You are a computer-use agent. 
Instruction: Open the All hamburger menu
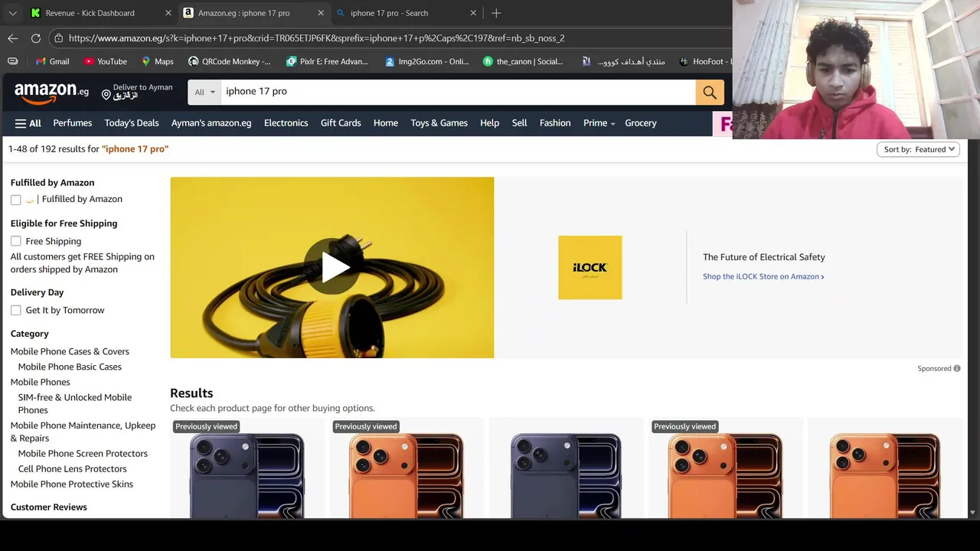(x=28, y=123)
